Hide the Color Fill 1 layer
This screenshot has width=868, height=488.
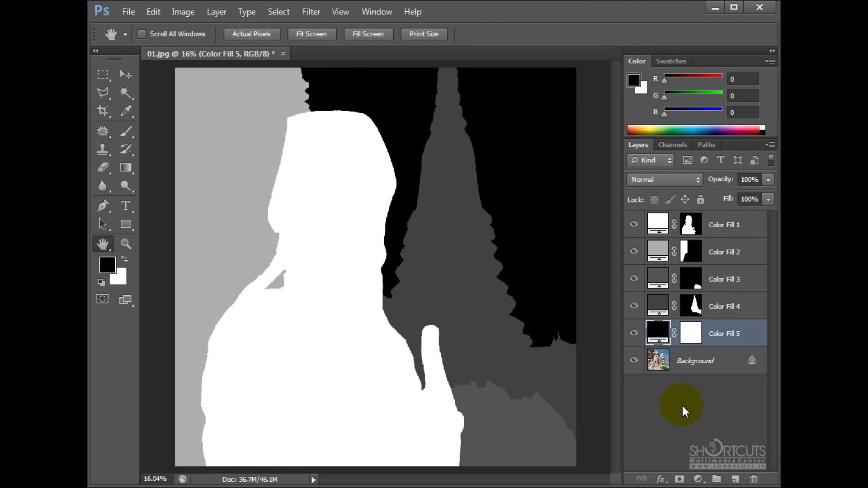tap(634, 224)
